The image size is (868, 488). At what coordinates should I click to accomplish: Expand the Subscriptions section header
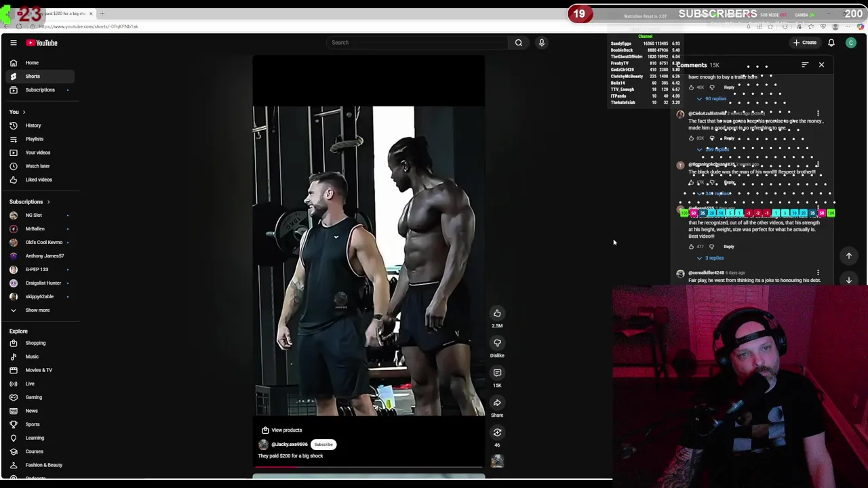click(x=30, y=202)
